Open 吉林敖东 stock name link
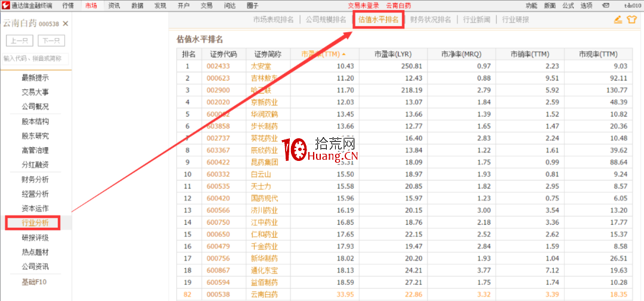 [x=264, y=78]
